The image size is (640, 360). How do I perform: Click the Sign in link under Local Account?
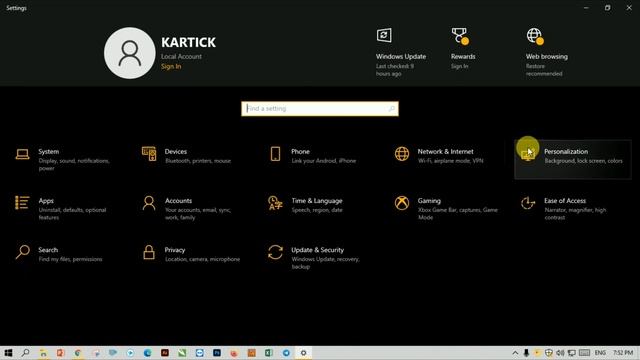[x=171, y=67]
